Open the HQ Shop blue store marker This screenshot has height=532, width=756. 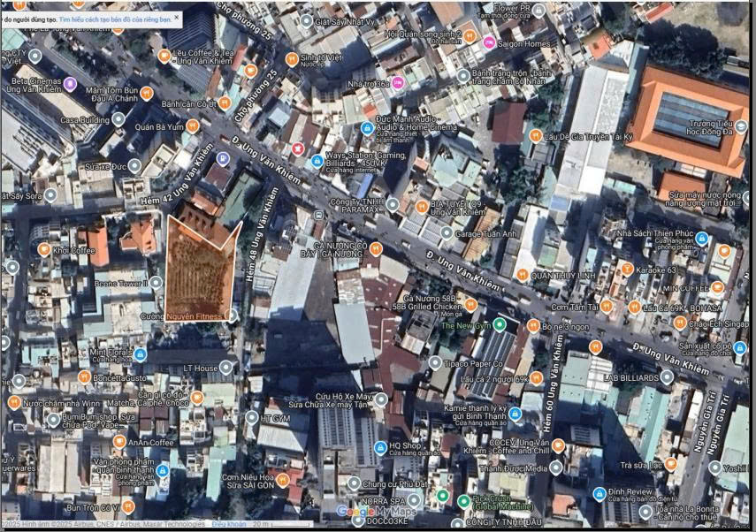380,446
